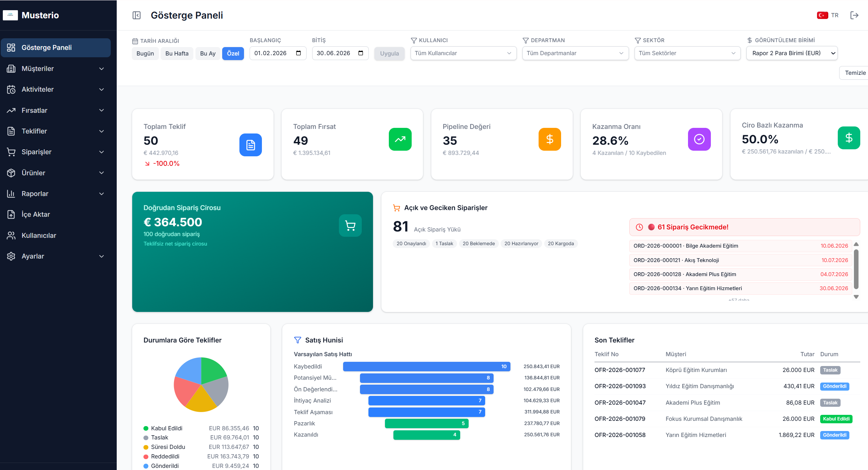868x470 pixels.
Task: Open the Tüm Departmanlar dropdown
Action: click(576, 53)
